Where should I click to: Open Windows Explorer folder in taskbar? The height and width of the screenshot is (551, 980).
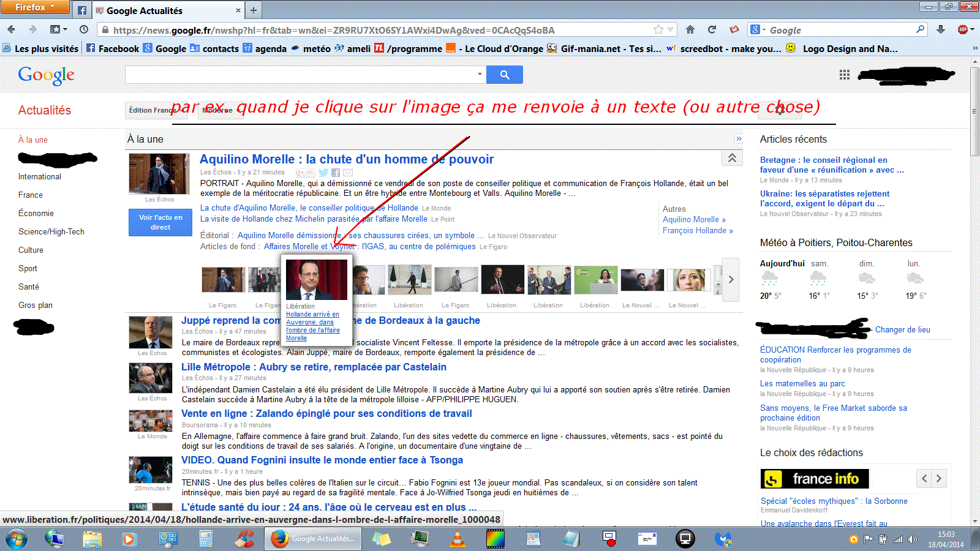pyautogui.click(x=92, y=539)
